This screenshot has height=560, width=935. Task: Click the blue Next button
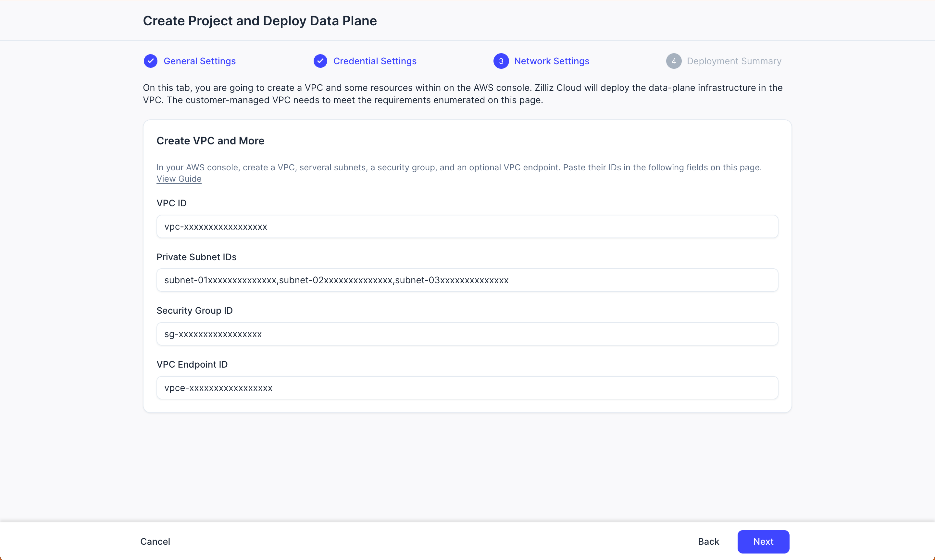tap(763, 542)
